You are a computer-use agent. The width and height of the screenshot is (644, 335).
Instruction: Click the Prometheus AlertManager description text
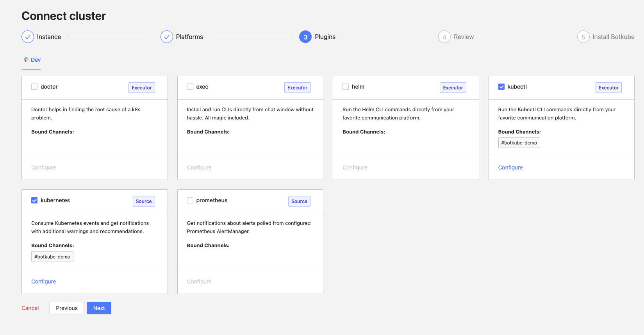click(249, 227)
